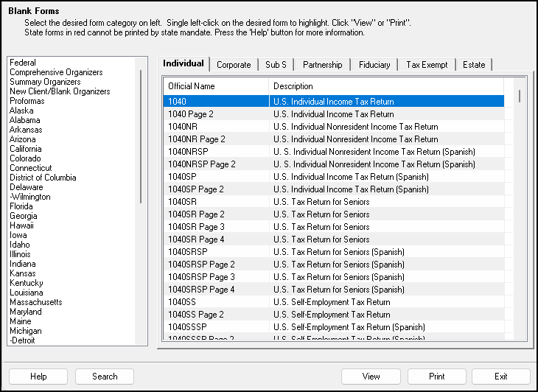
Task: Pick Proformas in the left list
Action: (x=27, y=102)
